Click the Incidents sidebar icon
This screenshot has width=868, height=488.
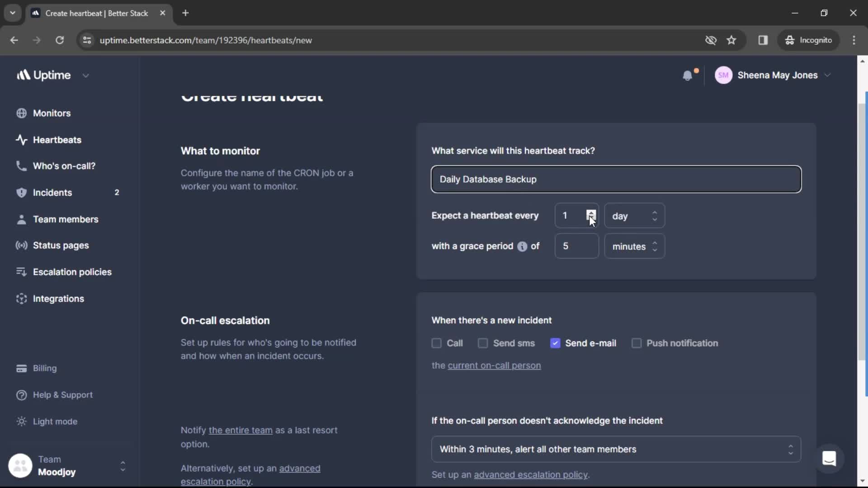click(x=21, y=192)
